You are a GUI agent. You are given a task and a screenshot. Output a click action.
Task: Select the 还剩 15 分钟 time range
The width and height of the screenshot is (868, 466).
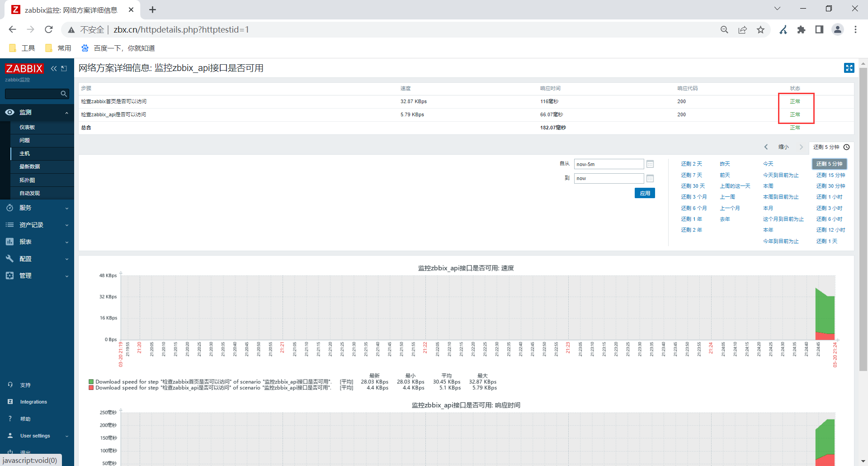[x=830, y=175]
